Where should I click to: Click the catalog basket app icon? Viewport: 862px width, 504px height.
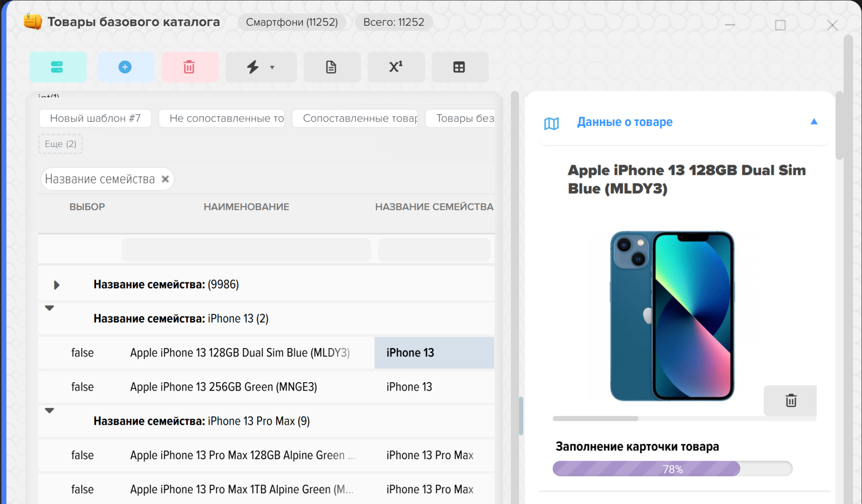(x=33, y=21)
